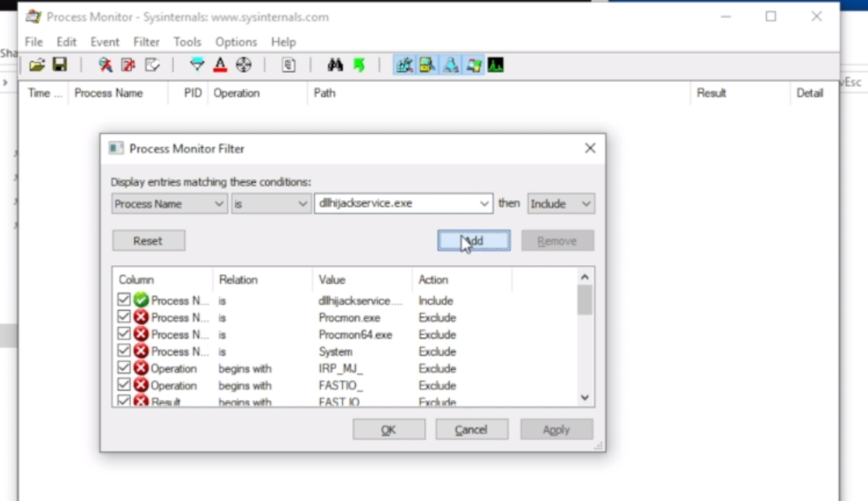Click the Save toolbar icon
868x501 pixels.
pos(60,65)
